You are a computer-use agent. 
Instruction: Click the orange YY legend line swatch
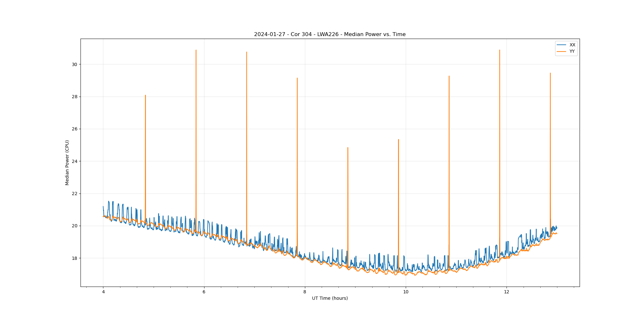561,52
